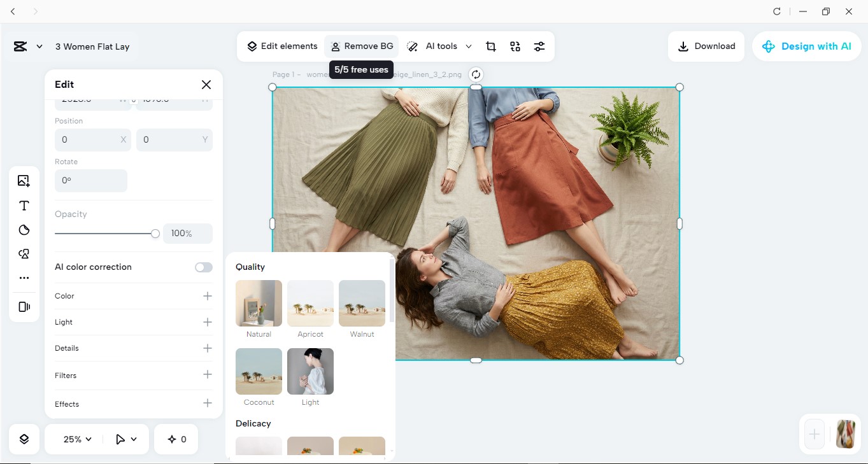Open the 25% zoom level dropdown

pos(75,439)
